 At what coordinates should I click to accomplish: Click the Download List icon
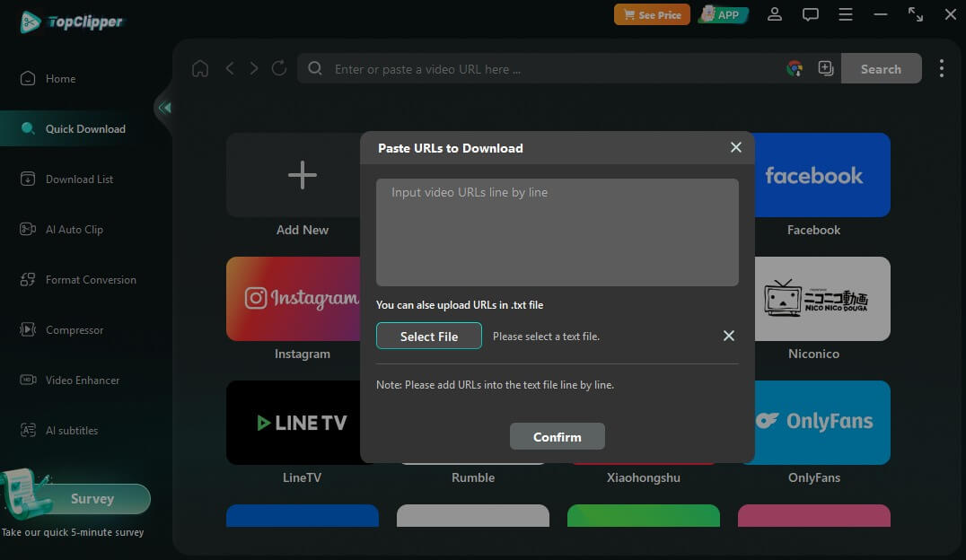28,179
